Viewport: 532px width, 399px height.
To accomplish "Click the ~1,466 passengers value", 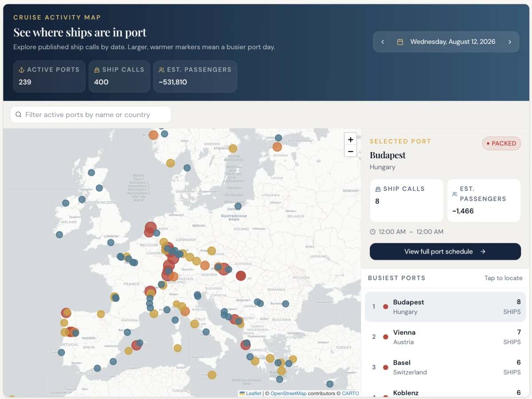I will point(463,211).
